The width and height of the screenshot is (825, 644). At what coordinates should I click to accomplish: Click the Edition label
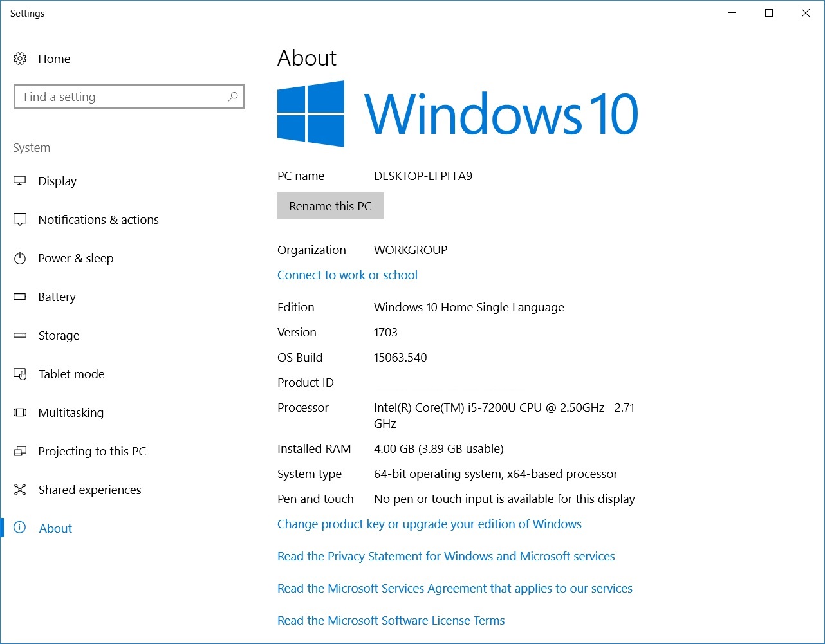tap(295, 307)
